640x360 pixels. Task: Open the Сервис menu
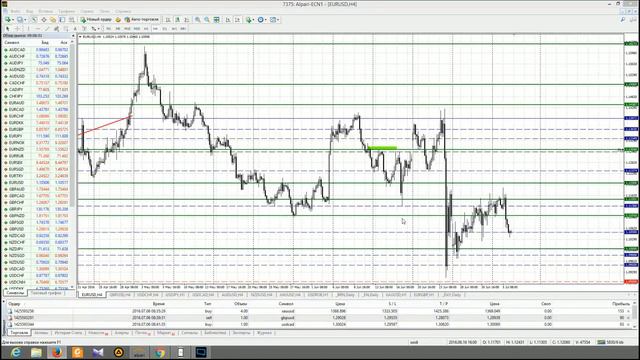pos(87,11)
